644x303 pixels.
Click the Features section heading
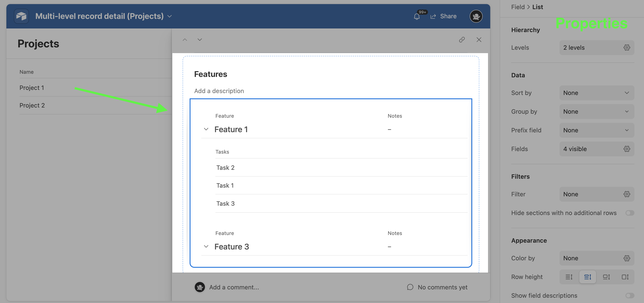click(210, 74)
